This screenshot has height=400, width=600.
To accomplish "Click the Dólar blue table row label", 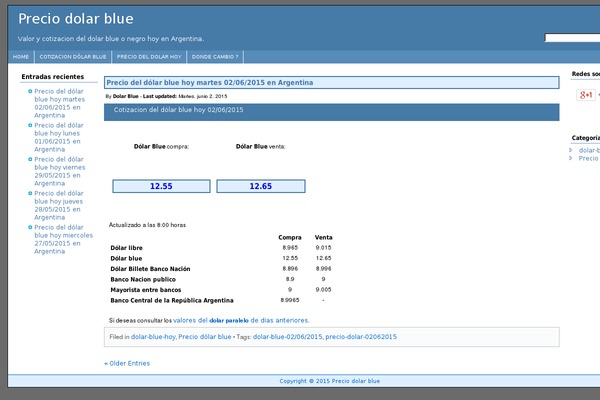I will pyautogui.click(x=126, y=258).
